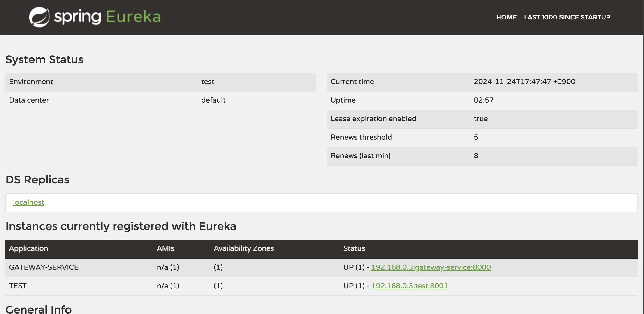Select the renews last min value 8
Viewport: 644px width, 314px height.
(476, 156)
